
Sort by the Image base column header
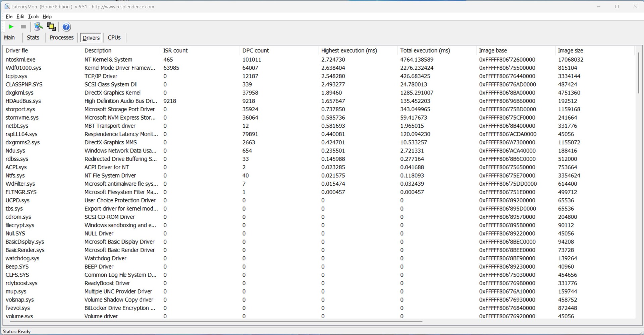(516, 51)
